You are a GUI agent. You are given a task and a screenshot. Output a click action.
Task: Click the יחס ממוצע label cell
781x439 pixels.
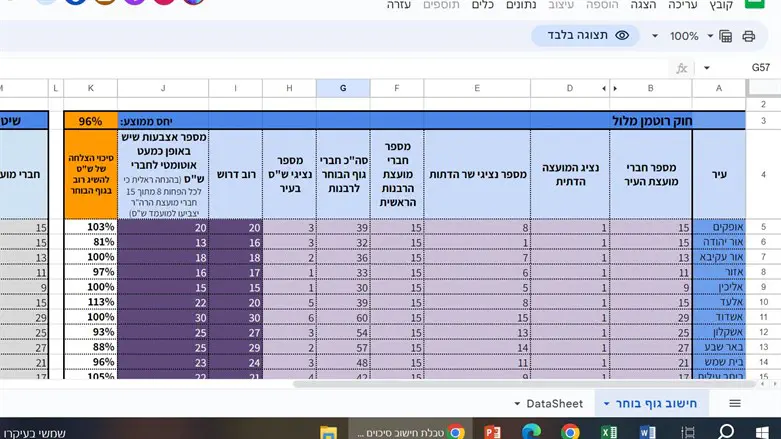pos(146,122)
